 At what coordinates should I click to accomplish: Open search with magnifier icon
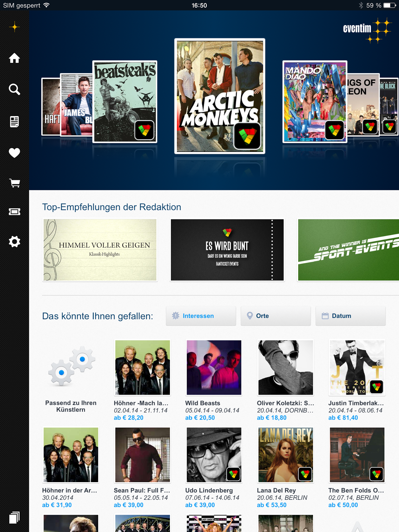pyautogui.click(x=14, y=89)
